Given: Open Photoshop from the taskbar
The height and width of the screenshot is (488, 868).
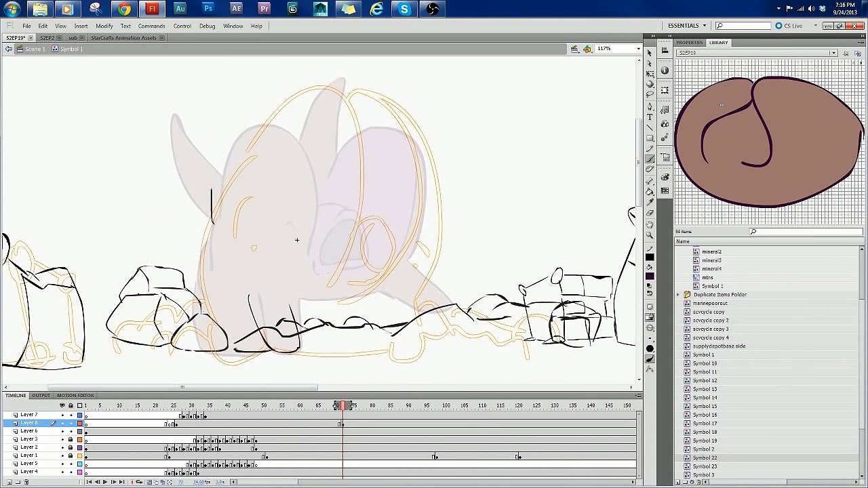Looking at the screenshot, I should pos(208,9).
